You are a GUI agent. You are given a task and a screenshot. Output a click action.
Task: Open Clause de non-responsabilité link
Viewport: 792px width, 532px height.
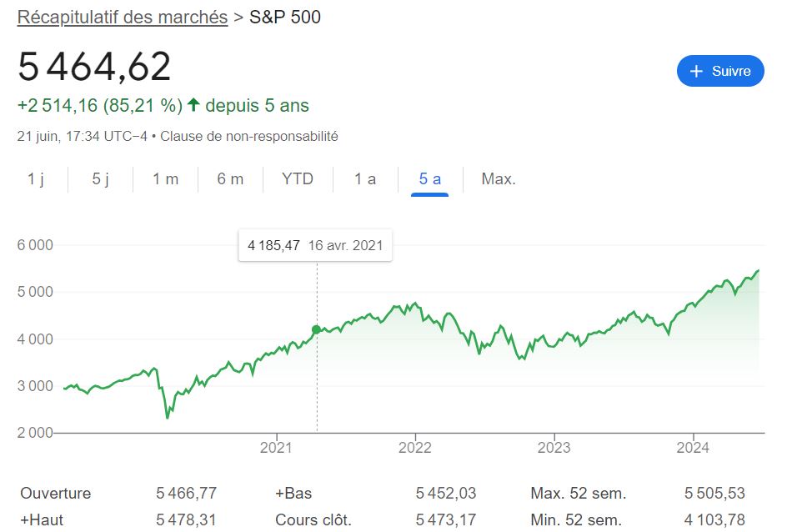[x=249, y=136]
